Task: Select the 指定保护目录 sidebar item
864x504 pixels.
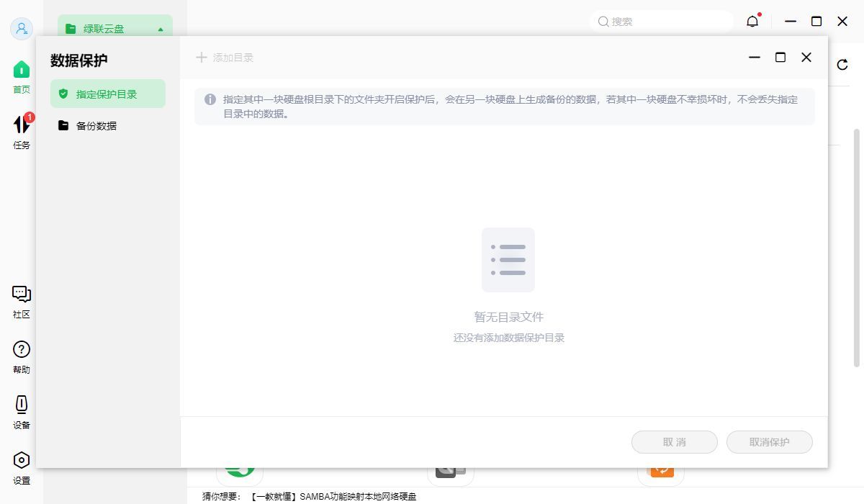Action: click(108, 93)
